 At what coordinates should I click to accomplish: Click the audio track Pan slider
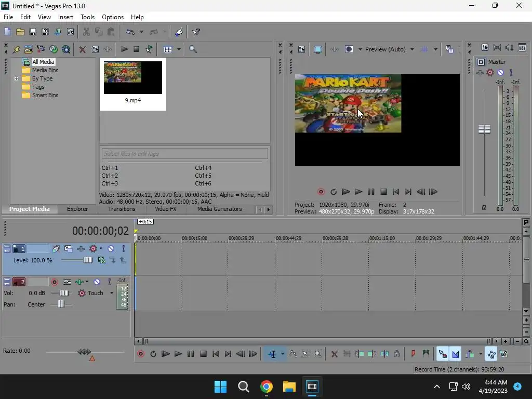tap(61, 304)
